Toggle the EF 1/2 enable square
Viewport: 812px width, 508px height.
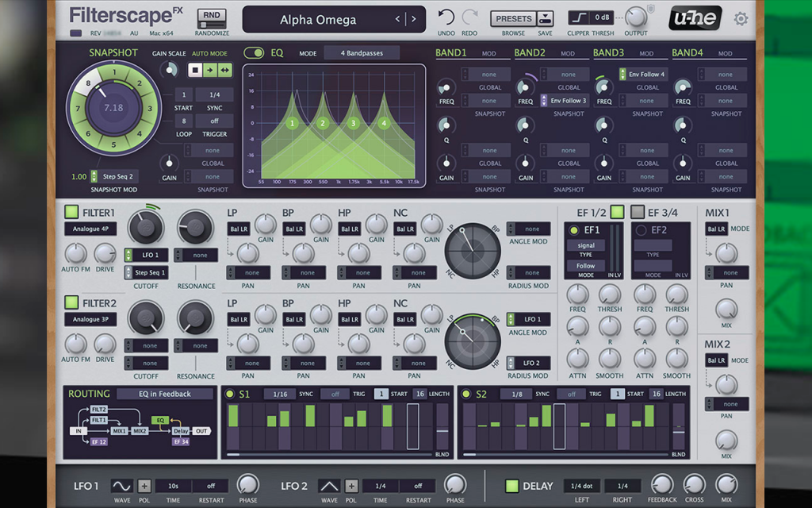(617, 211)
